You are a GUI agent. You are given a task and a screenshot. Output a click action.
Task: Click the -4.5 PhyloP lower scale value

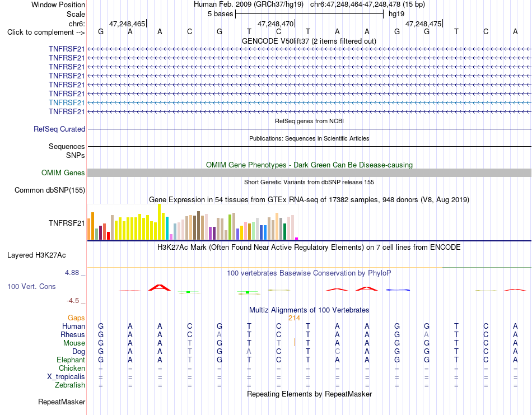tap(73, 300)
